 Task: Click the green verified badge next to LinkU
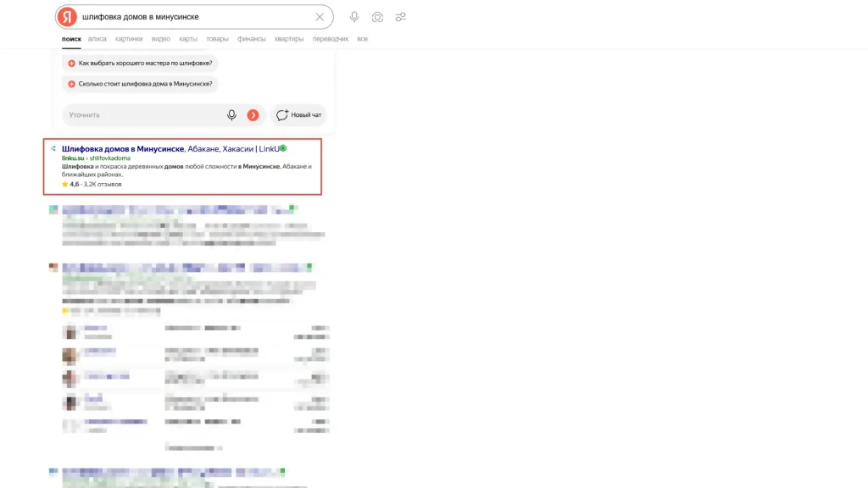pos(283,148)
